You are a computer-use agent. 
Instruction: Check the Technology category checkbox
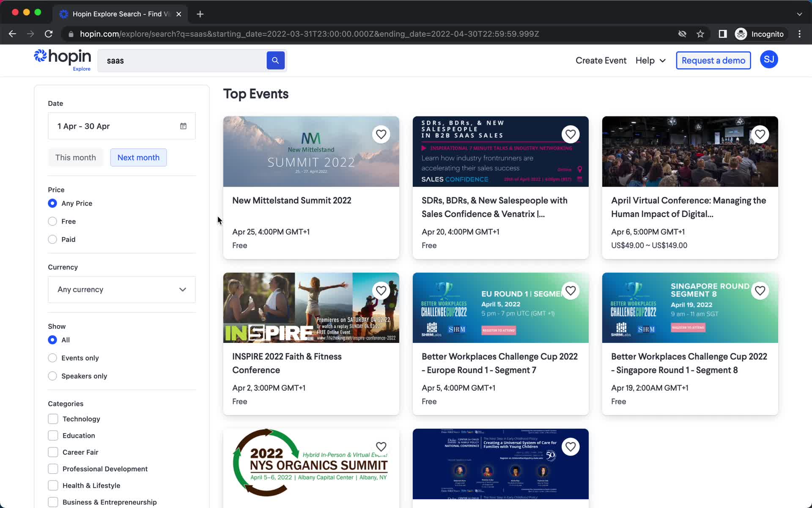[53, 419]
